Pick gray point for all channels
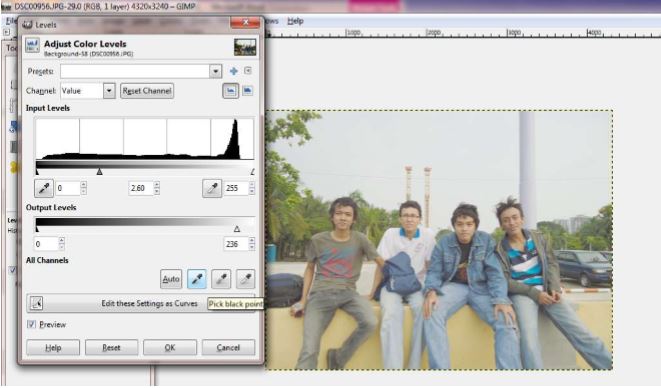Screen dimensions: 661x388 tap(221, 279)
